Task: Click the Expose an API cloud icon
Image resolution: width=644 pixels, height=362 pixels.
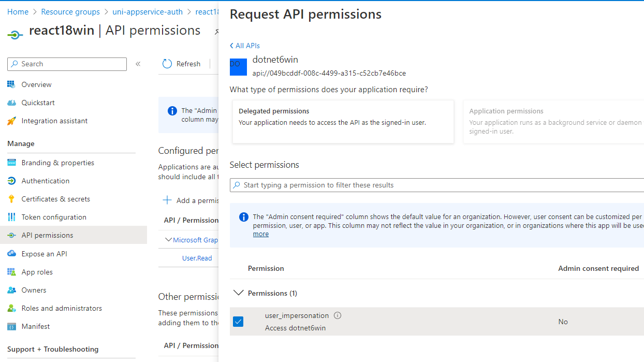Action: pyautogui.click(x=11, y=254)
